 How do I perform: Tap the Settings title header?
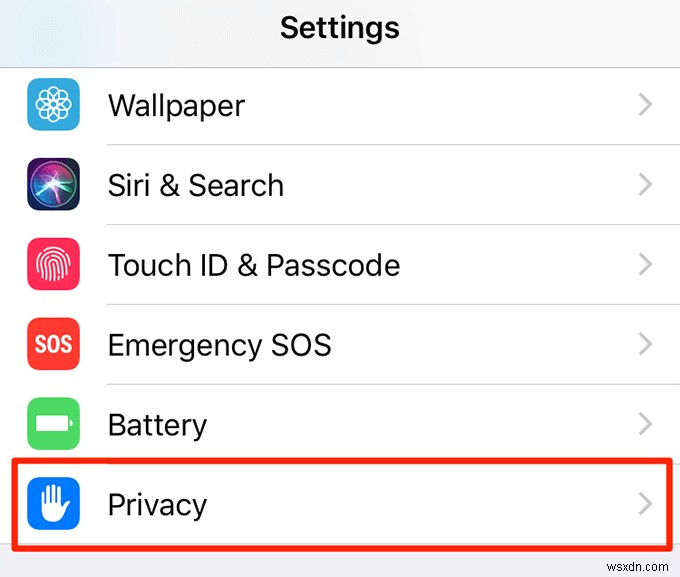click(x=339, y=27)
